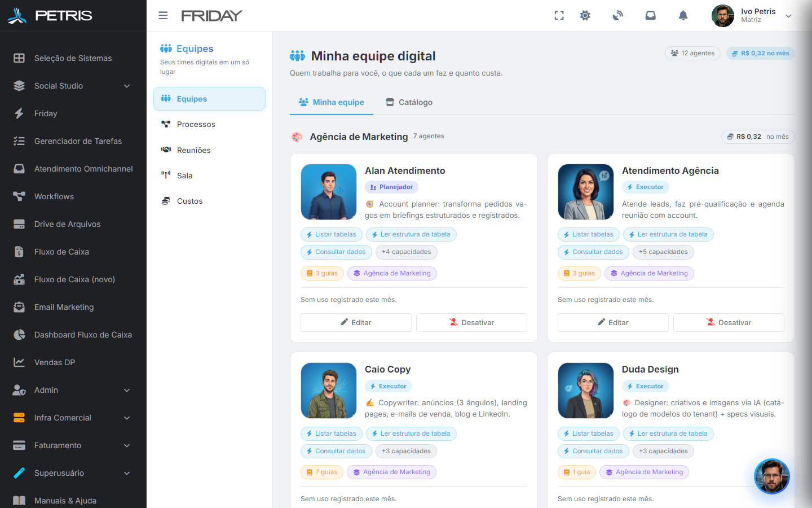Open notifications bell icon
The width and height of the screenshot is (812, 508).
click(x=683, y=16)
